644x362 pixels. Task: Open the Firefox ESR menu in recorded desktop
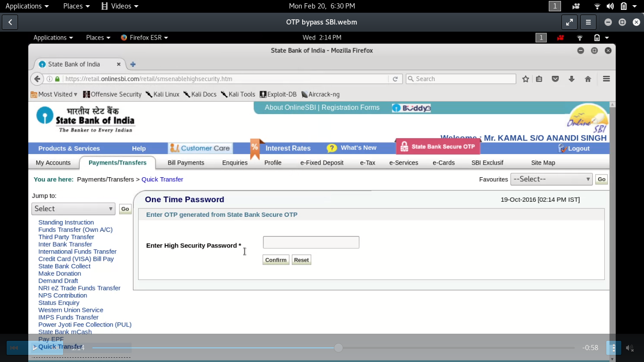click(x=144, y=38)
